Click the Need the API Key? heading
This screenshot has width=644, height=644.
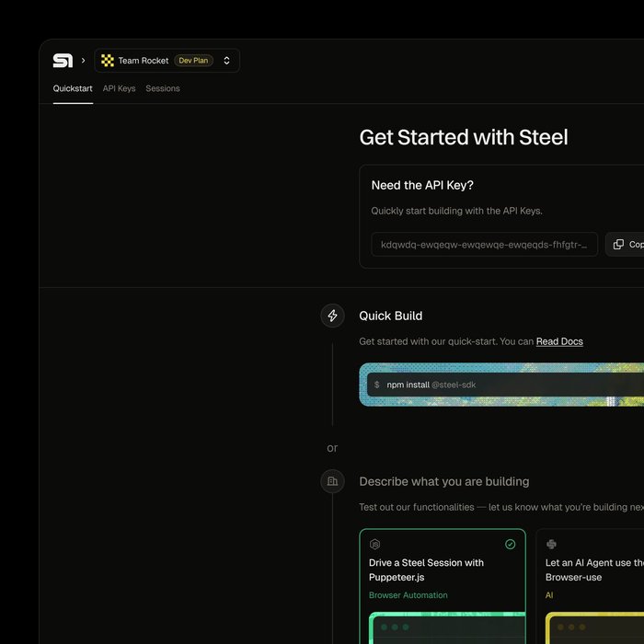pyautogui.click(x=422, y=185)
